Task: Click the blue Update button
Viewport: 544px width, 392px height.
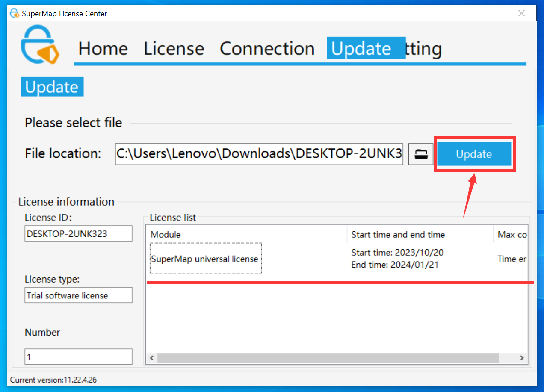Action: [x=474, y=154]
